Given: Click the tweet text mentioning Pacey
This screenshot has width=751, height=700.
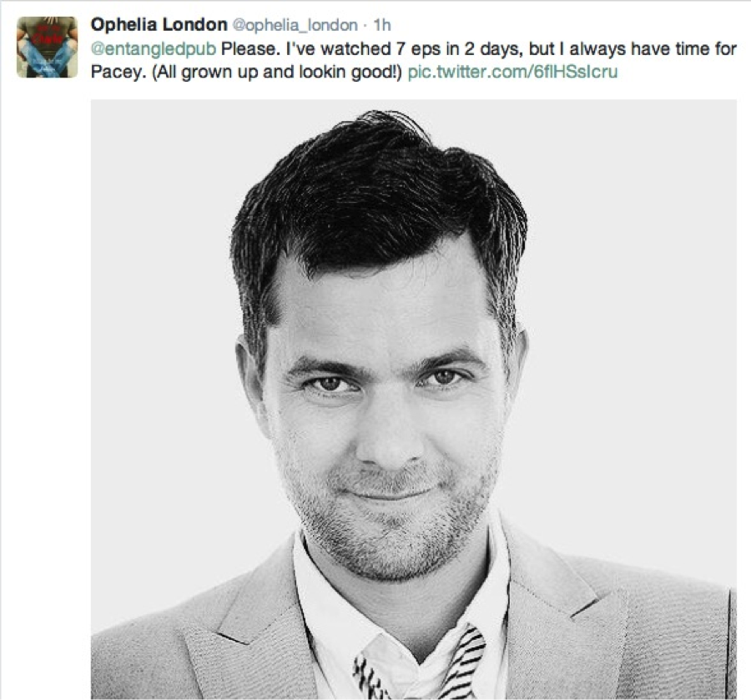Looking at the screenshot, I should 414,60.
